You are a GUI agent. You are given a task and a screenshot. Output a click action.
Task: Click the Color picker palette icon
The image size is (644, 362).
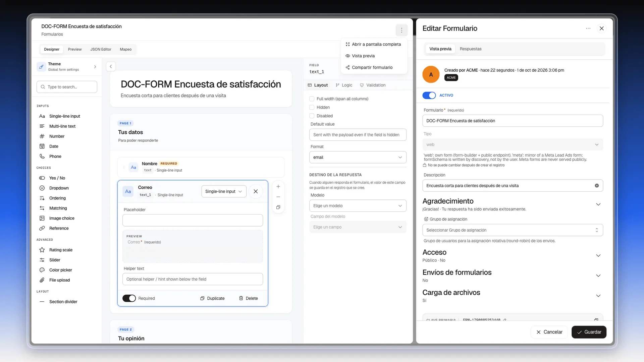point(42,270)
